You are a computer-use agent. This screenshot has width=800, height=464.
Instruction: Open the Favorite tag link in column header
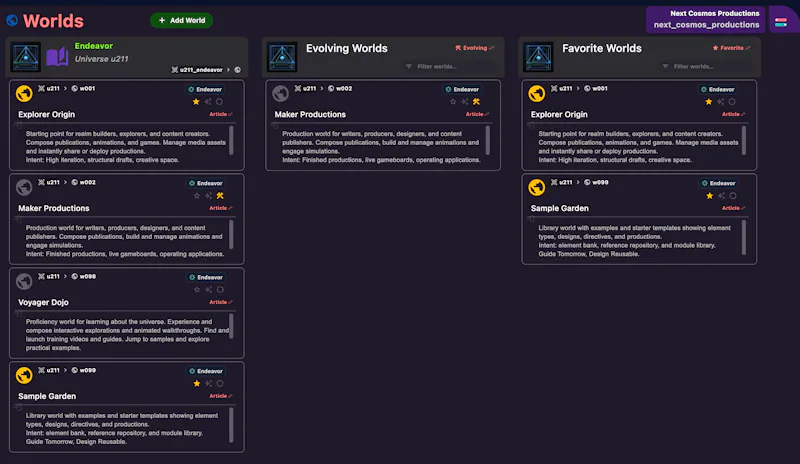click(731, 48)
